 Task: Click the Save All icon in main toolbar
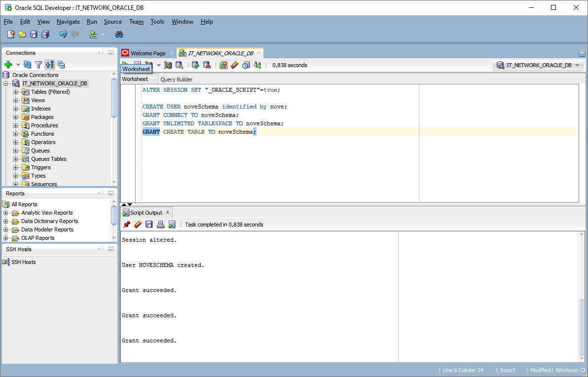point(45,35)
